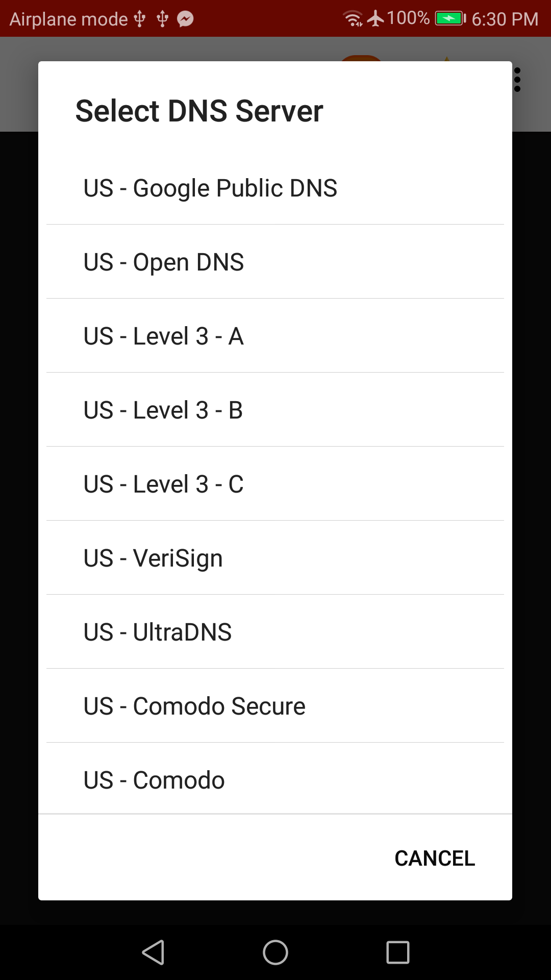This screenshot has width=551, height=980.
Task: Open recent apps square icon
Action: [x=398, y=952]
